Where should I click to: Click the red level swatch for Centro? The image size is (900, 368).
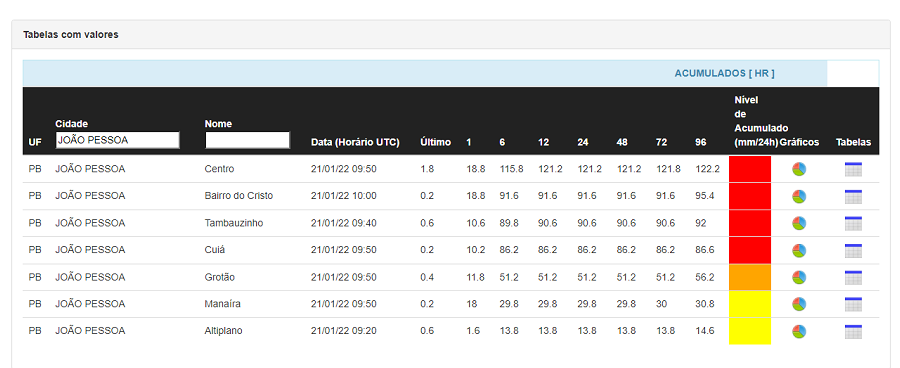(x=750, y=169)
